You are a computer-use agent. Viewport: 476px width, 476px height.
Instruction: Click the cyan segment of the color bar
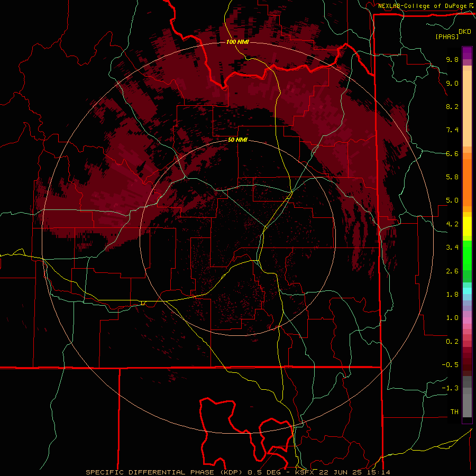coord(467,291)
